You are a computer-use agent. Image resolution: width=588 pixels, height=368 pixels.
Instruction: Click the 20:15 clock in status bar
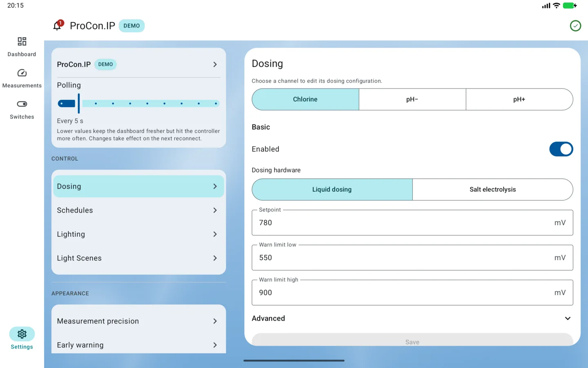click(16, 5)
